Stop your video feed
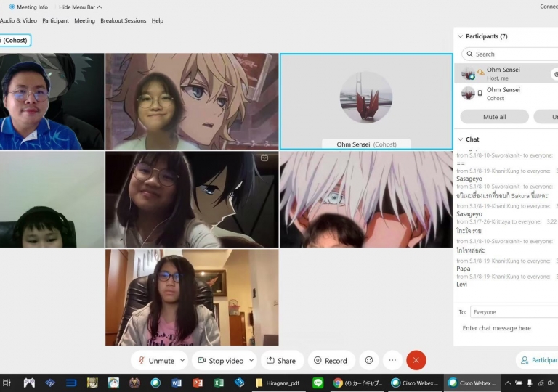The height and width of the screenshot is (392, 558). [220, 360]
